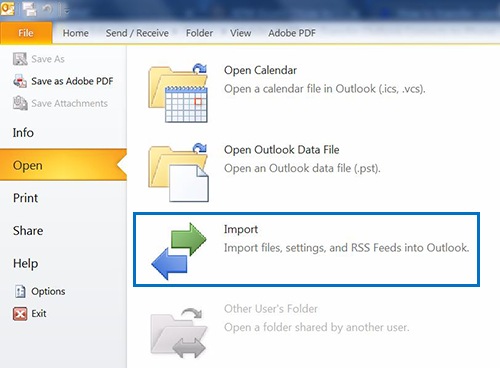Click the Outlook application icon in the title bar

(x=7, y=9)
